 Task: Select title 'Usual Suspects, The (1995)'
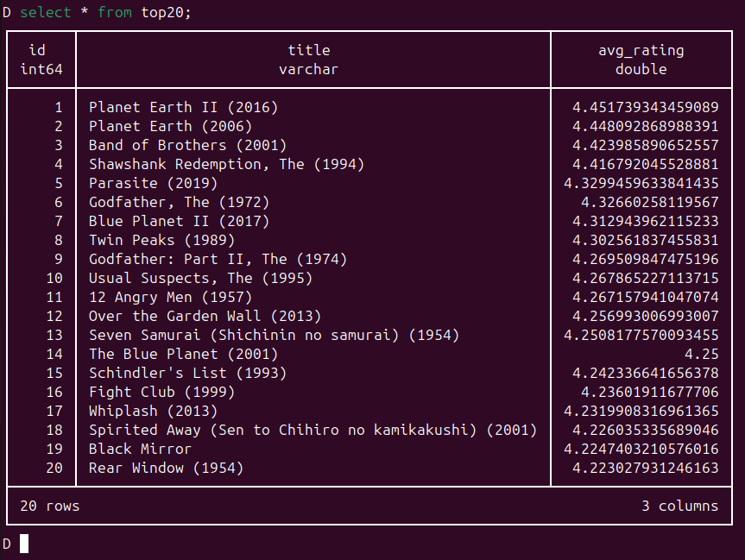point(201,279)
